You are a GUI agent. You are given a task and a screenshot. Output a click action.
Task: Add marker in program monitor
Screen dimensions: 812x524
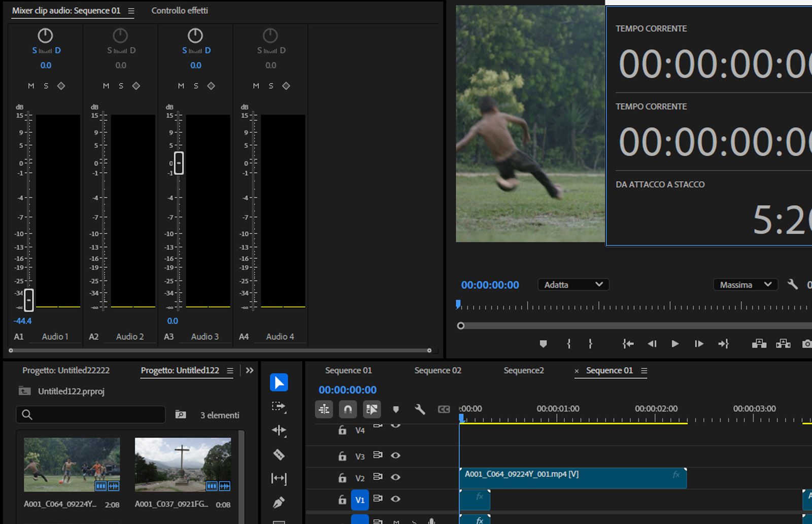543,344
